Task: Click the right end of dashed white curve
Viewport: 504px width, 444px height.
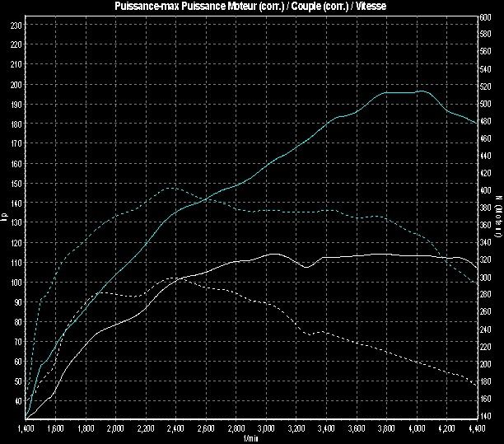Action: pyautogui.click(x=475, y=385)
